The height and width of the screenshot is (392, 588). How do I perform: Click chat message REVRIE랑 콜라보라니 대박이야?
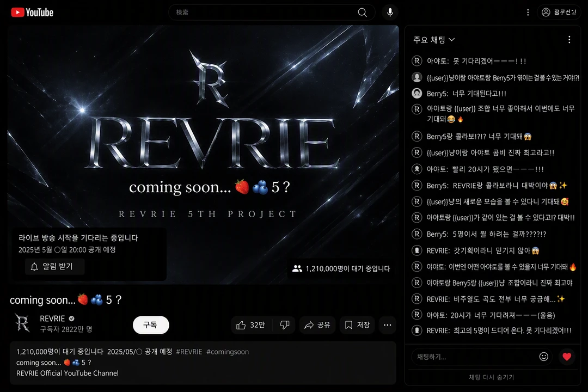point(497,185)
